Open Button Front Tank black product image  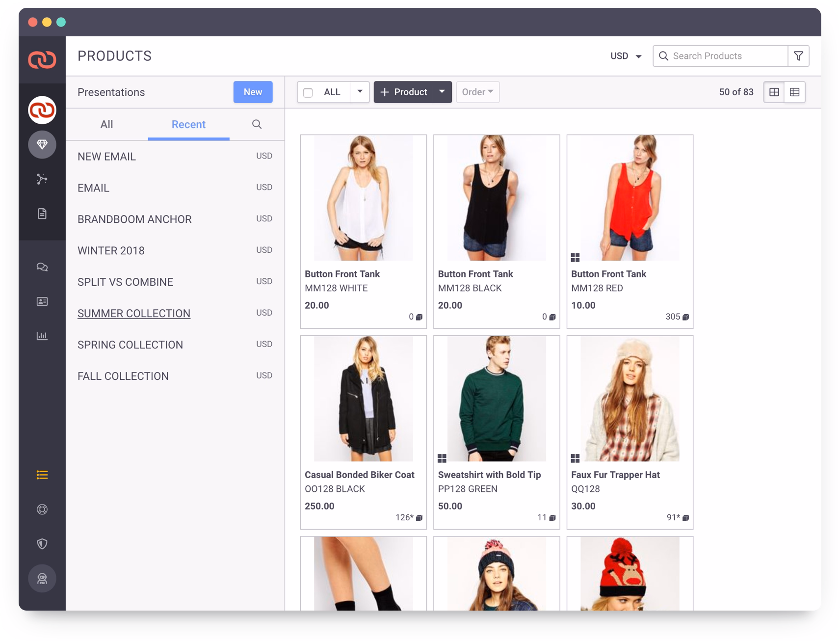tap(497, 198)
